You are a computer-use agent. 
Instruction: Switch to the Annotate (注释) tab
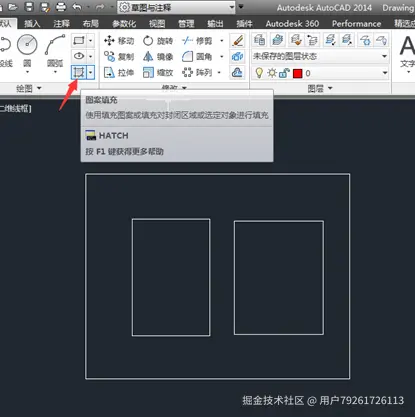tap(62, 24)
